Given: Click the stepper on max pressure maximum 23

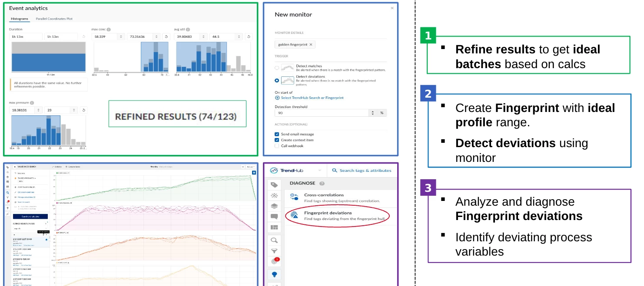Looking at the screenshot, I should 75,110.
